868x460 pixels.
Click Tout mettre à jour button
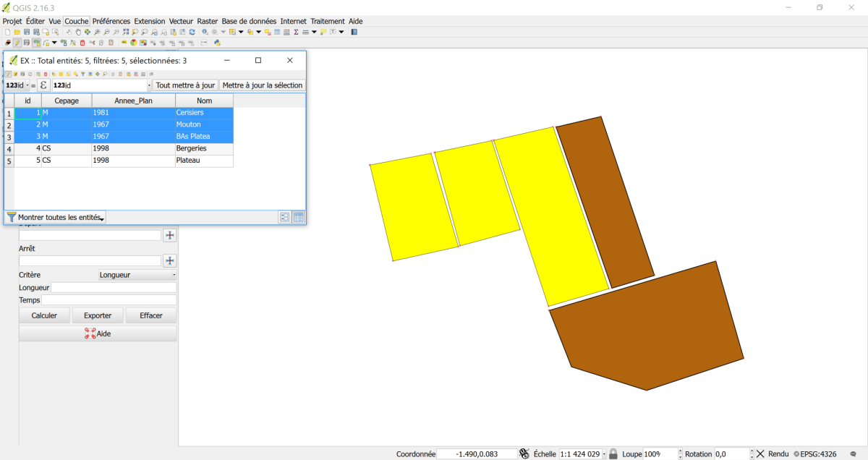point(186,85)
